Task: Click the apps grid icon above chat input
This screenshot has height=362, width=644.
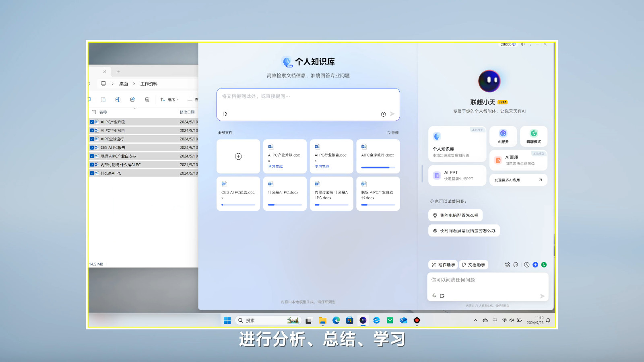Action: [x=507, y=265]
